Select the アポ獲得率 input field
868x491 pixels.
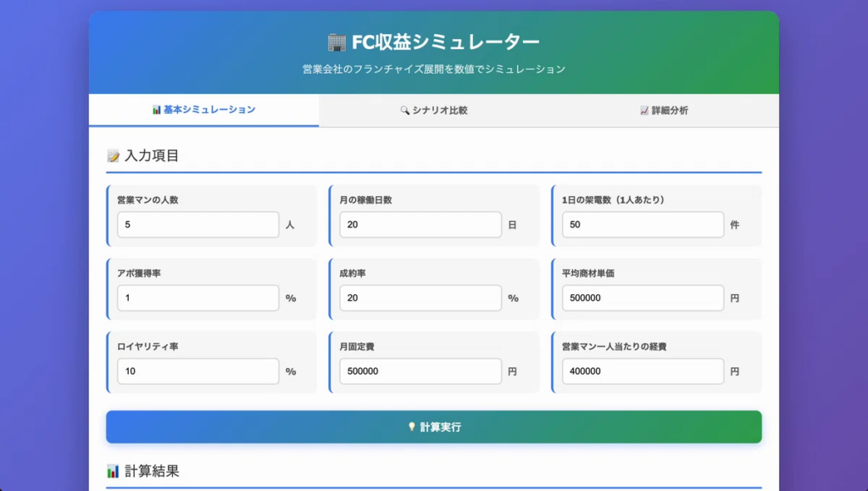[198, 299]
